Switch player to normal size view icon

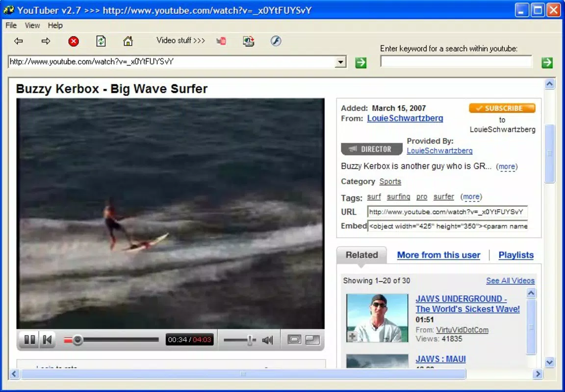[x=294, y=340]
